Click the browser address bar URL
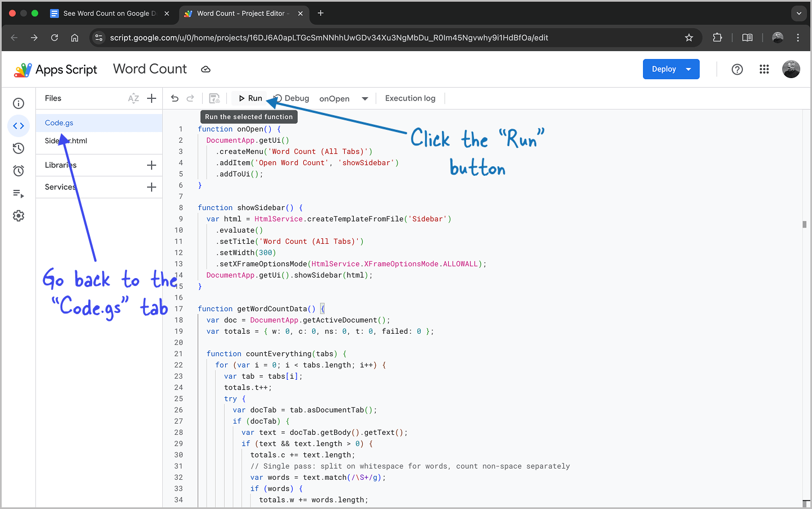812x509 pixels. [329, 38]
